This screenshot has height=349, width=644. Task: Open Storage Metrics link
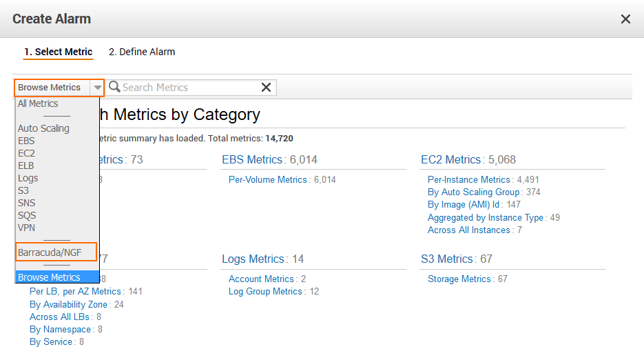tap(459, 279)
